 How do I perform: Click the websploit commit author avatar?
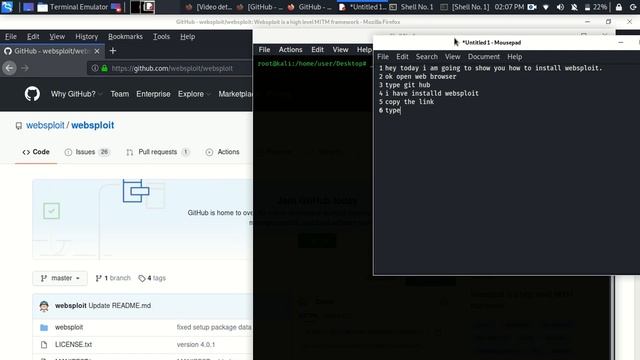pyautogui.click(x=44, y=306)
